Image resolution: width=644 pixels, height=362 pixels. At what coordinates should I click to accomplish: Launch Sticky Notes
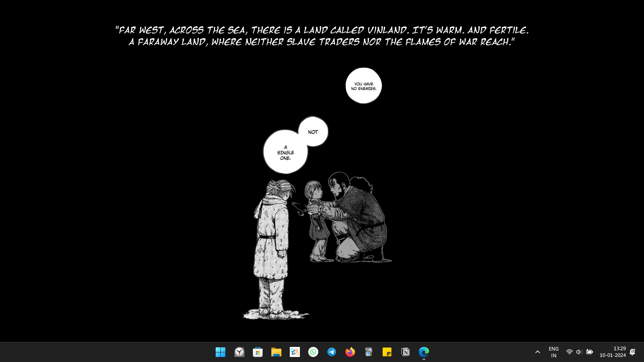387,352
